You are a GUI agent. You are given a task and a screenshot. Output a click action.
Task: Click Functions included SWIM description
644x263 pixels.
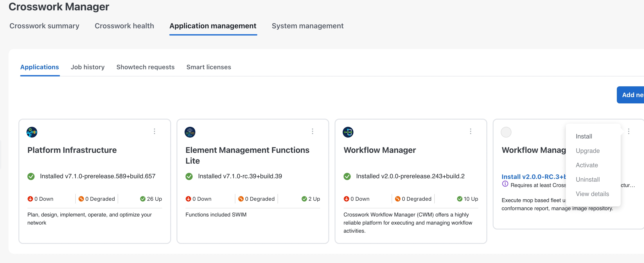(x=216, y=214)
